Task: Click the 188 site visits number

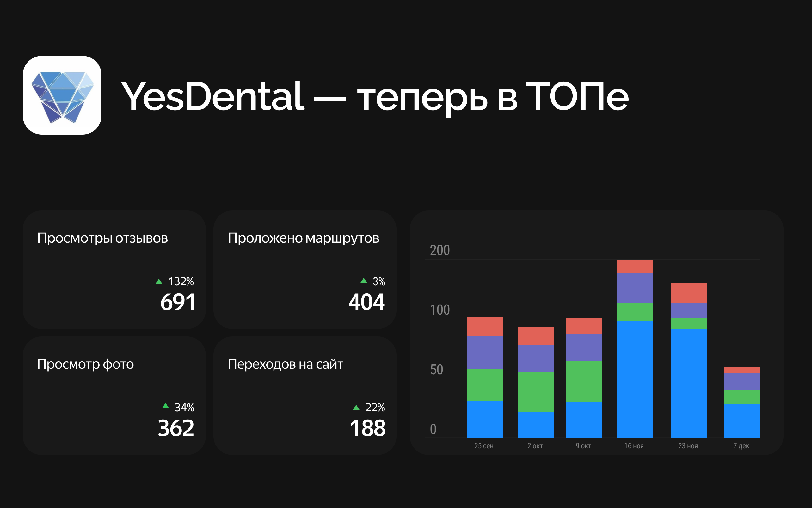Action: [x=367, y=428]
